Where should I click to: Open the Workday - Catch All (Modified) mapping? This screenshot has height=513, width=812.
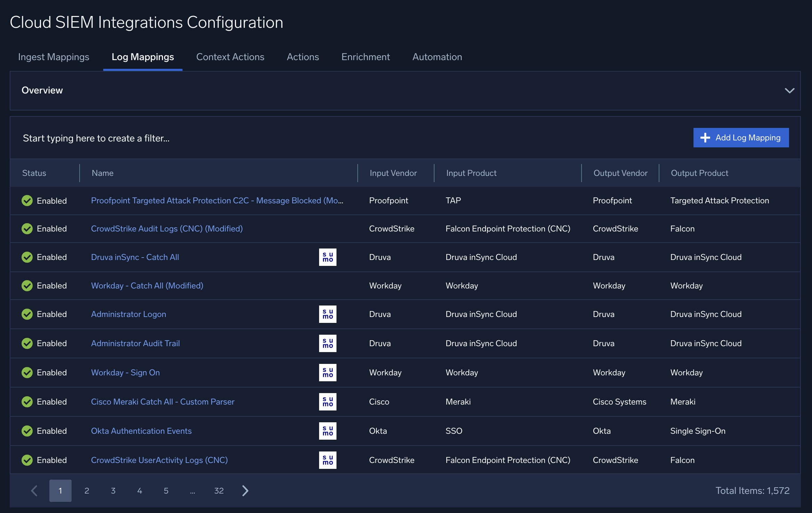pyautogui.click(x=147, y=285)
